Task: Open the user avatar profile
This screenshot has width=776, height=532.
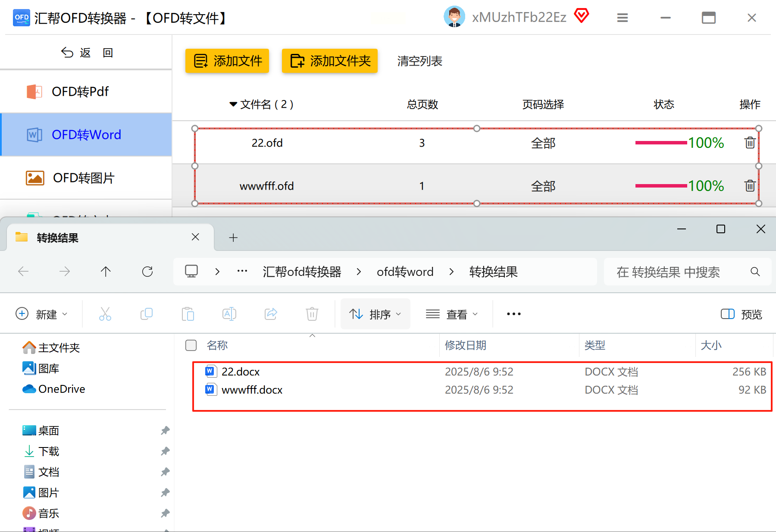Action: point(454,17)
